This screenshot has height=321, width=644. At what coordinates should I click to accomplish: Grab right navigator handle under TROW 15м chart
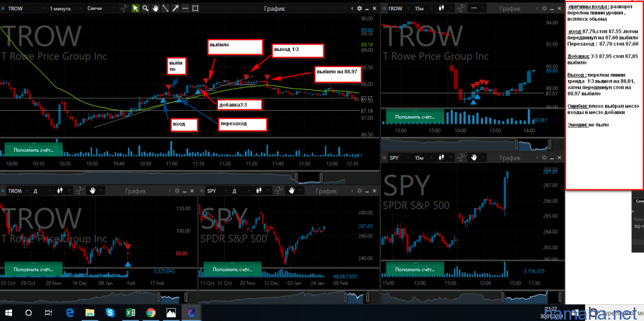tap(550, 144)
